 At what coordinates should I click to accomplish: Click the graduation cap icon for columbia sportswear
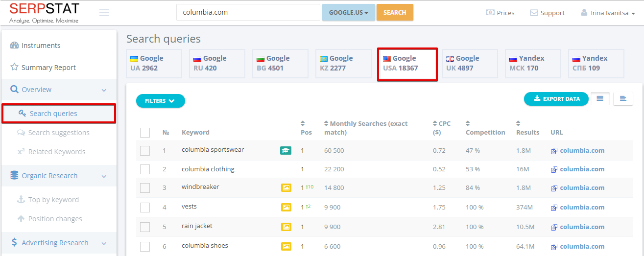click(x=286, y=150)
